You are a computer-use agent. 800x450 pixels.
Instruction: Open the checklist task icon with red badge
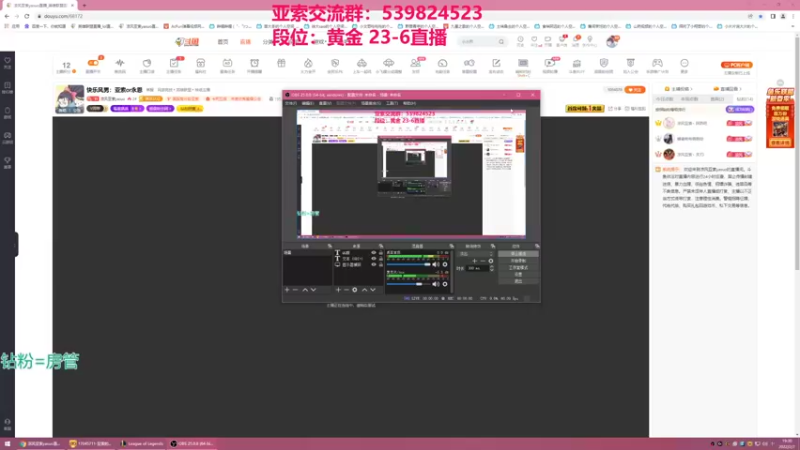(174, 63)
